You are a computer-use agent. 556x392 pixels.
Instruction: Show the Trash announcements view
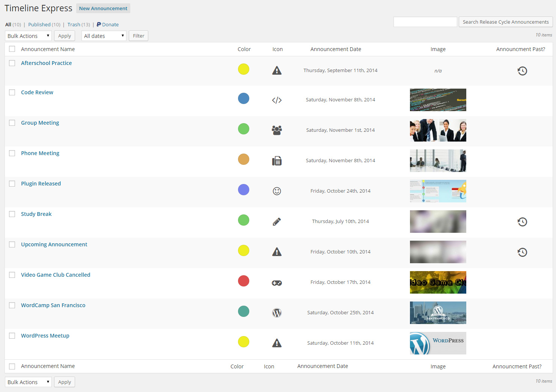(74, 25)
